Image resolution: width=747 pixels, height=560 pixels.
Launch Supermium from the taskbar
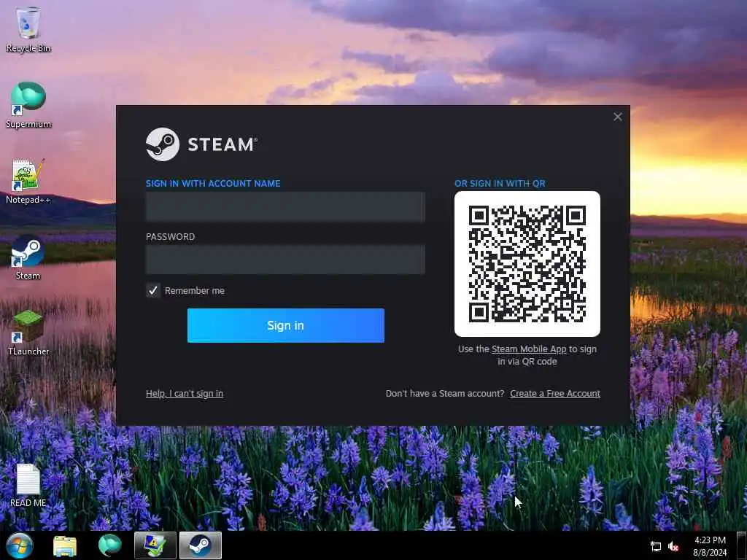110,545
